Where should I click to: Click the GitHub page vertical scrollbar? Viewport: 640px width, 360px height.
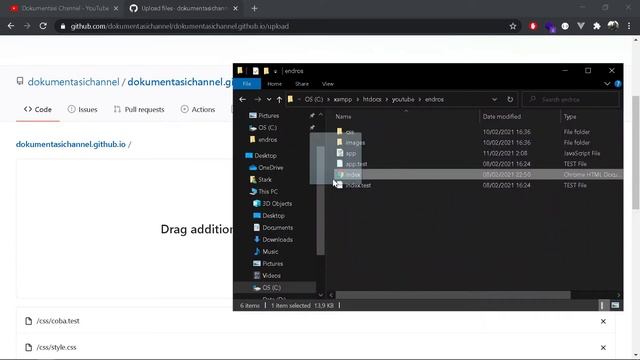tap(636, 153)
